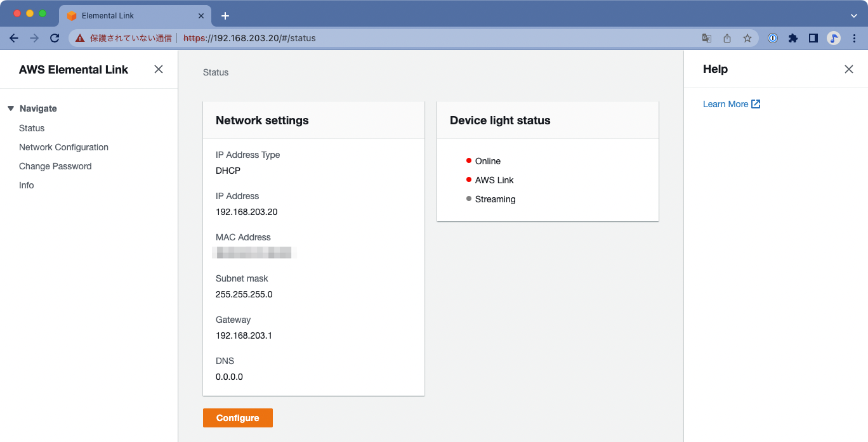
Task: Click the gray Streaming status light
Action: 469,198
